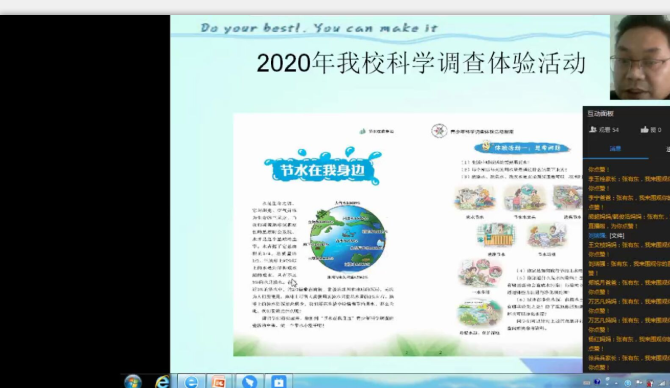Image resolution: width=670 pixels, height=388 pixels.
Task: Click the blue 体验活动一 banner on slide
Action: [522, 148]
